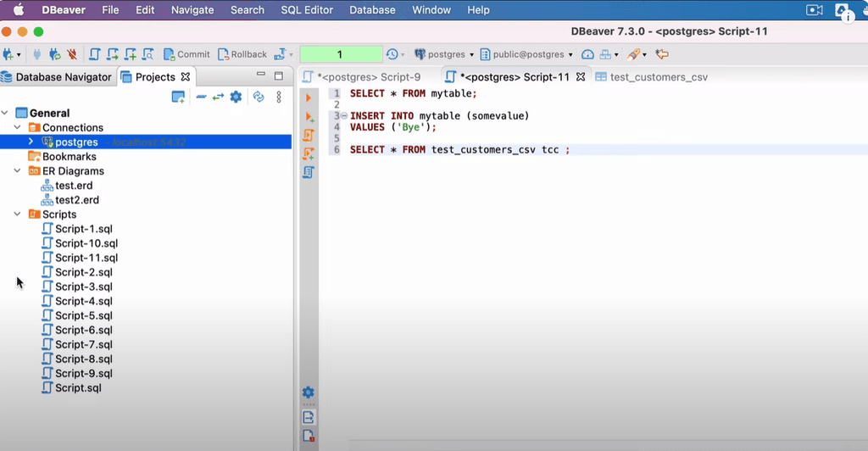
Task: Select Script-5.sql in Scripts
Action: coord(77,315)
